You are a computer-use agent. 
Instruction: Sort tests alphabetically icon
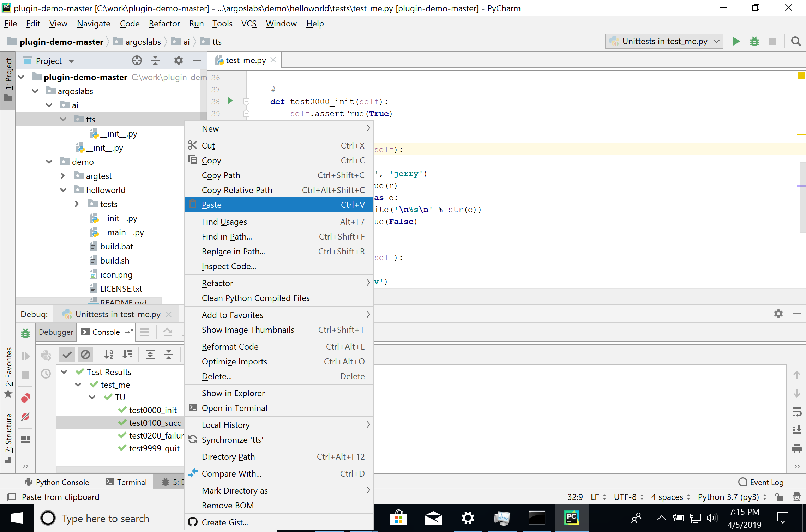[109, 354]
